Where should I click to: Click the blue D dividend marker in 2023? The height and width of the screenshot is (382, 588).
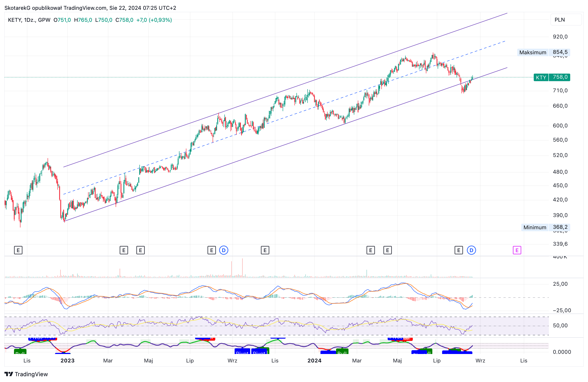click(224, 250)
